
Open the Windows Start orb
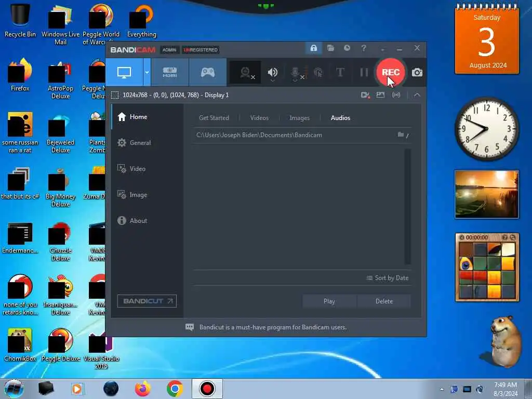pyautogui.click(x=14, y=389)
